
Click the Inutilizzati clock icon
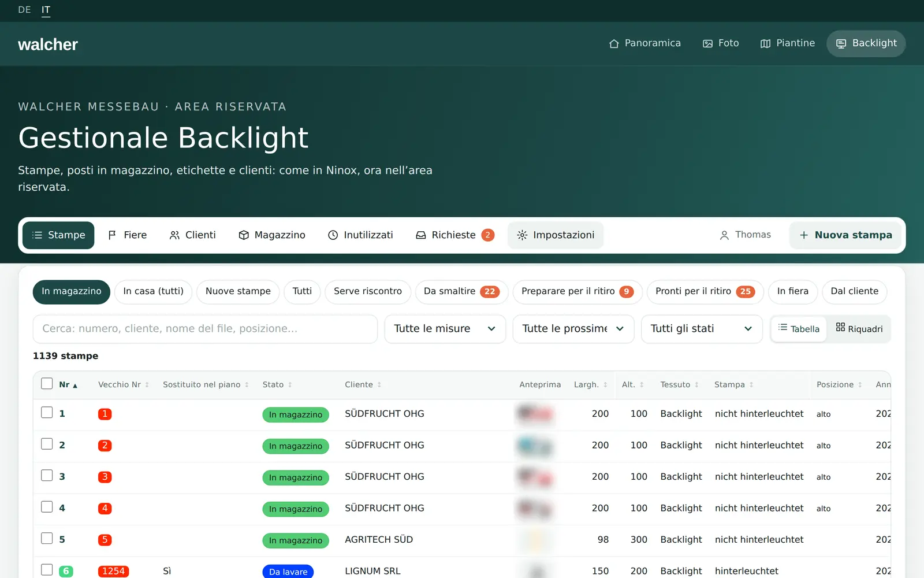point(333,235)
